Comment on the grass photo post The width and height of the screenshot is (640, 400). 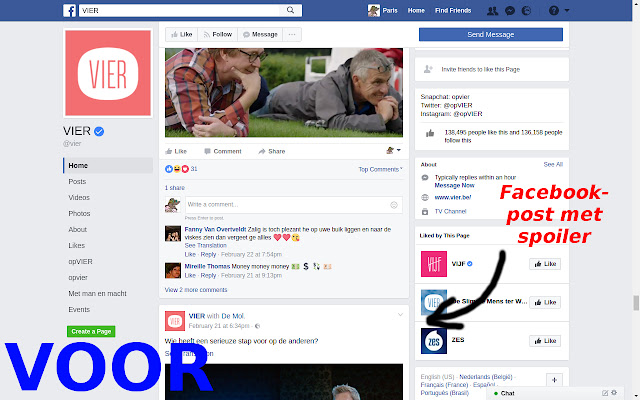click(x=223, y=151)
